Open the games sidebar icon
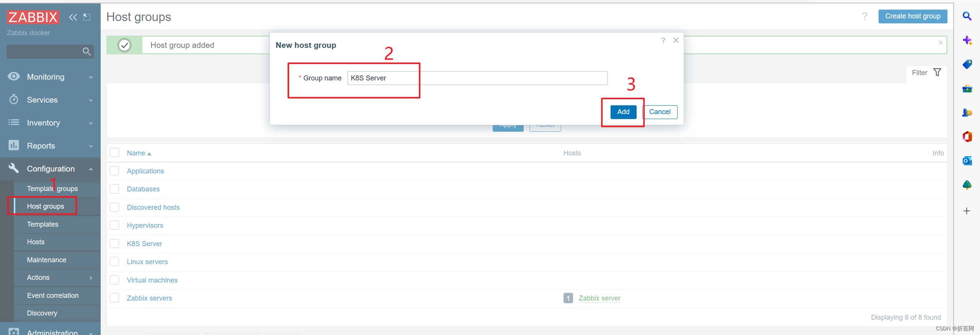The image size is (980, 335). [967, 113]
